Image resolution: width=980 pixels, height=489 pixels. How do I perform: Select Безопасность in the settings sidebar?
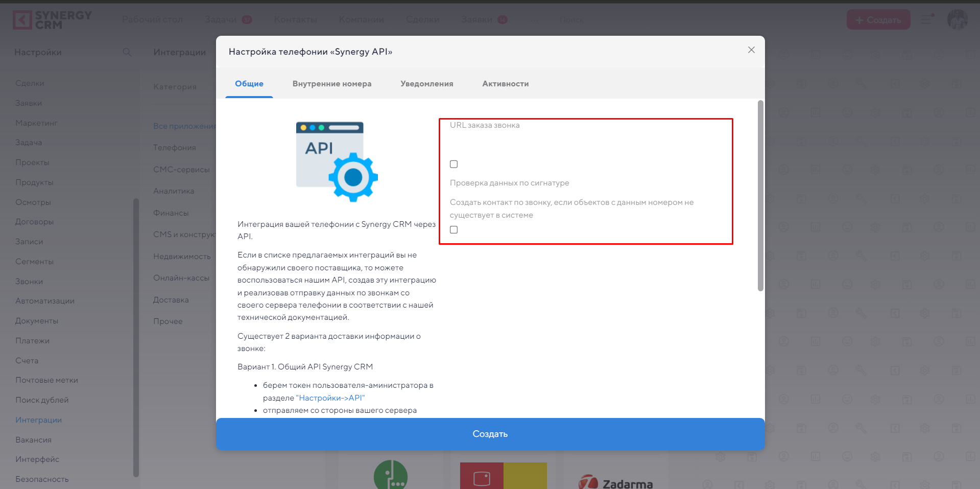(42, 479)
